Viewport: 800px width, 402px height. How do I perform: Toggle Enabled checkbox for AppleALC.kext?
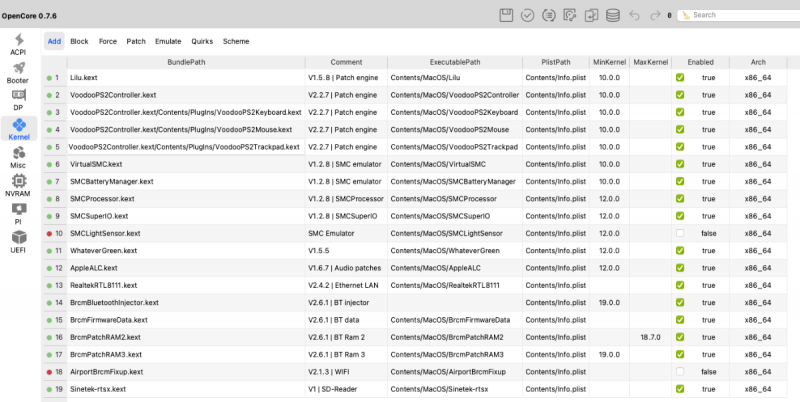(x=680, y=268)
